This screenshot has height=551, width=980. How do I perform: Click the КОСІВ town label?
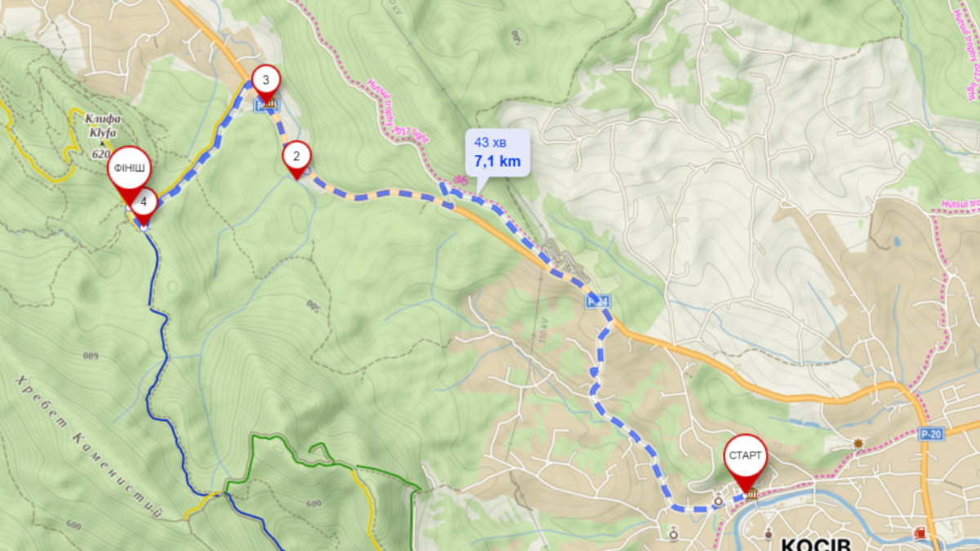point(815,544)
